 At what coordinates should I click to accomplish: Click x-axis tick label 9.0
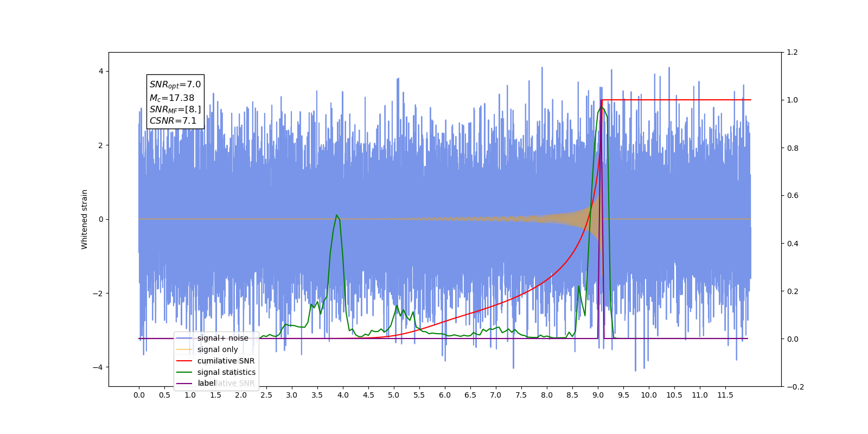tap(598, 395)
